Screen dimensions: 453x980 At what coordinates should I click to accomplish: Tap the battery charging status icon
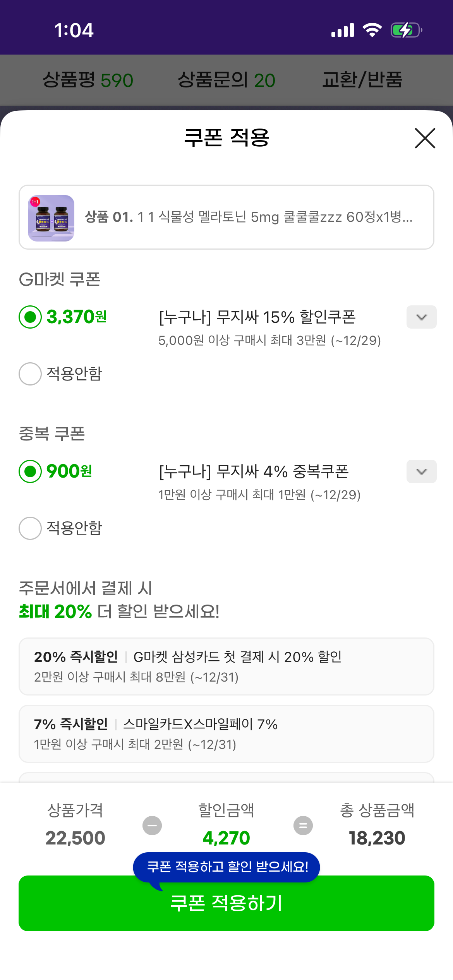(x=406, y=30)
